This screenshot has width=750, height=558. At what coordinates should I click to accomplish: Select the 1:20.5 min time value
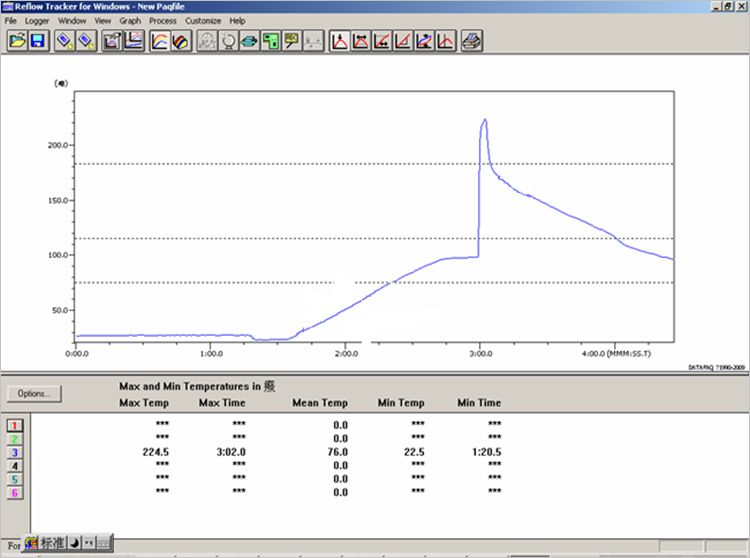486,452
